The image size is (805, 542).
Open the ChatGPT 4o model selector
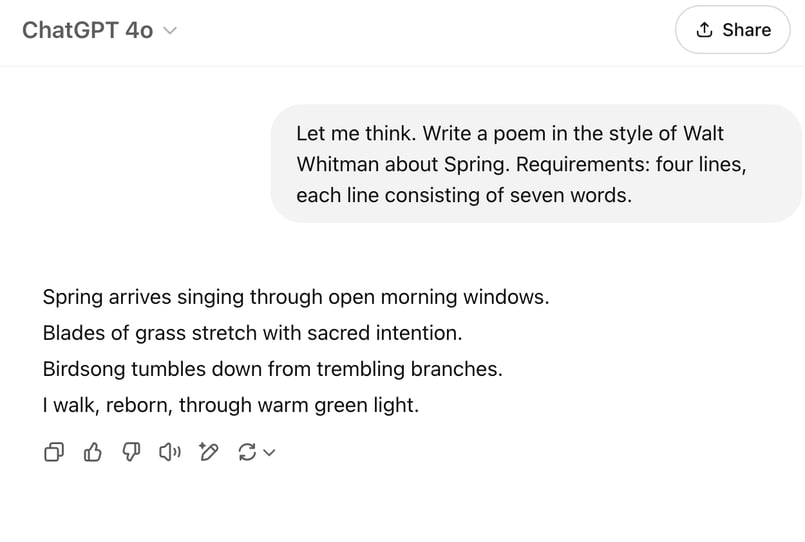pos(99,30)
